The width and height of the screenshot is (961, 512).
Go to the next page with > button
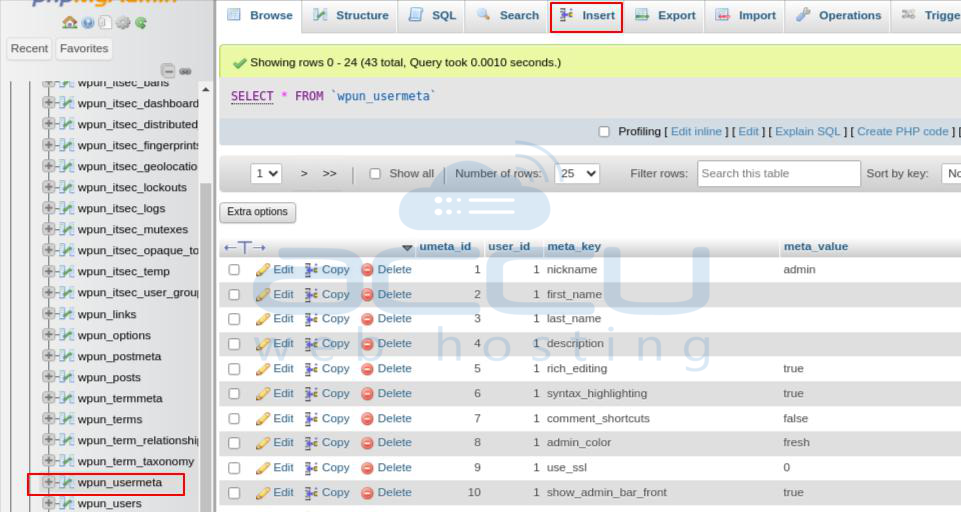pos(304,174)
